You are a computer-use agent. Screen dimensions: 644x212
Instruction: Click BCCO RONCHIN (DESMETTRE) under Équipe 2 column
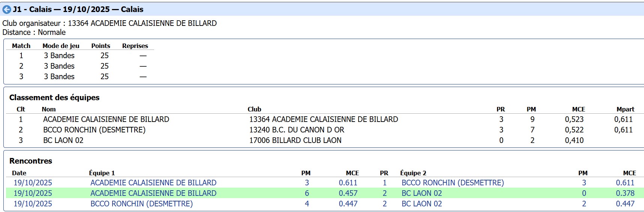click(x=452, y=183)
